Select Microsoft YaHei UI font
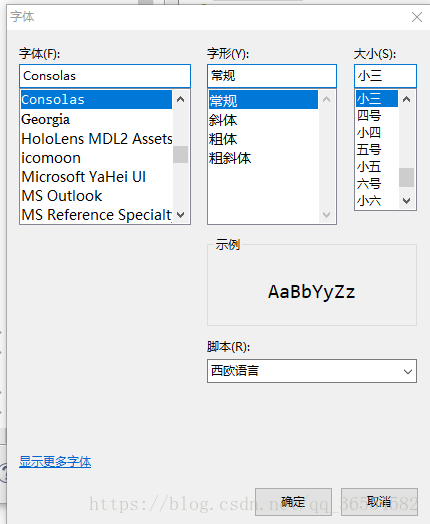The image size is (430, 524). [x=96, y=177]
